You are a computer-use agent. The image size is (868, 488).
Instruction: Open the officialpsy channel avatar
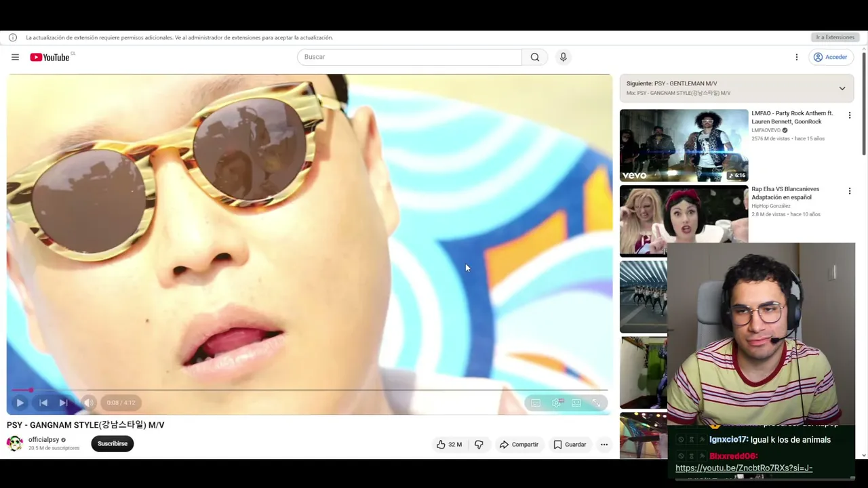[15, 443]
